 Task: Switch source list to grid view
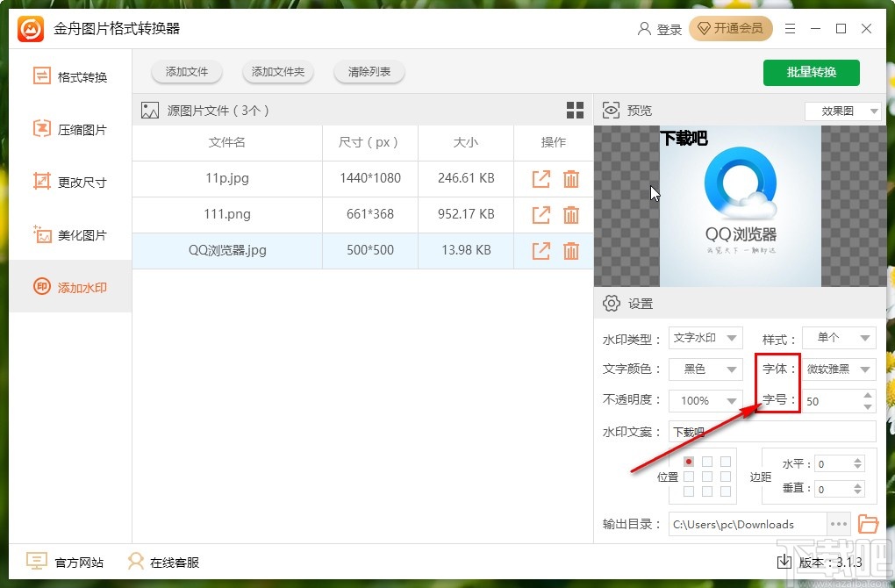pyautogui.click(x=575, y=110)
